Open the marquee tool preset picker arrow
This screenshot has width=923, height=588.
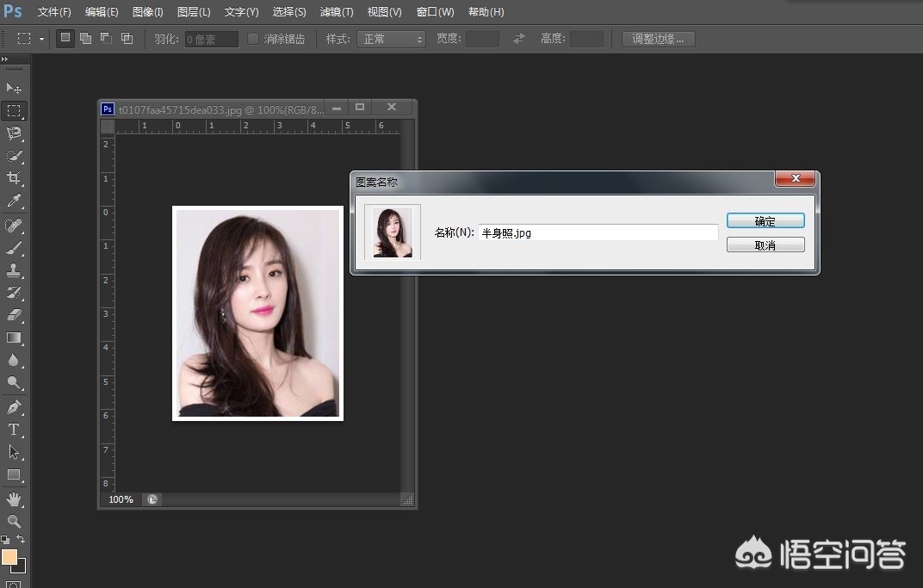[x=41, y=40]
